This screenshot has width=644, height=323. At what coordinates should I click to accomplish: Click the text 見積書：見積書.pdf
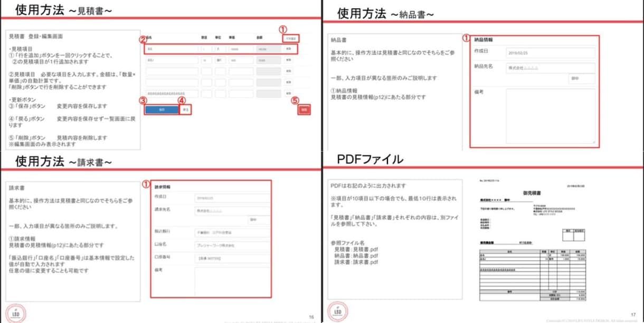tap(356, 249)
